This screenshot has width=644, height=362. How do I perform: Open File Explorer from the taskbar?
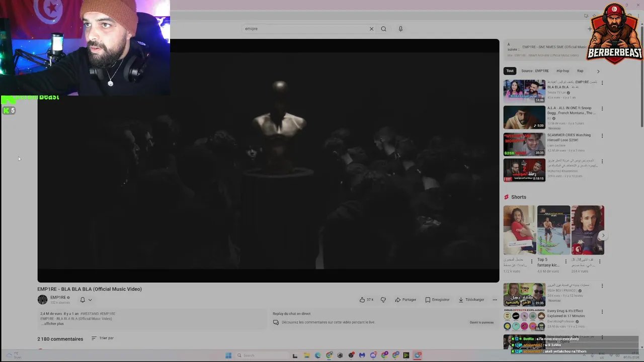306,355
